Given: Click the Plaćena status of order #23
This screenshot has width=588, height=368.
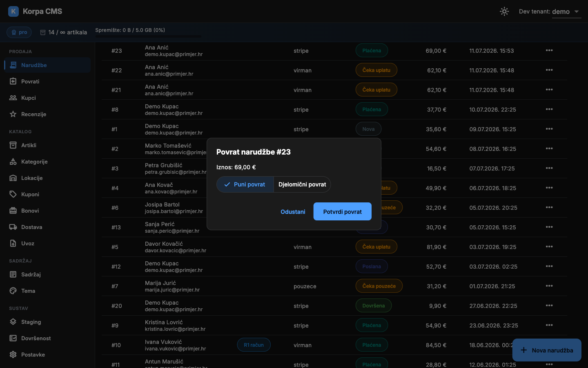Looking at the screenshot, I should (x=372, y=50).
